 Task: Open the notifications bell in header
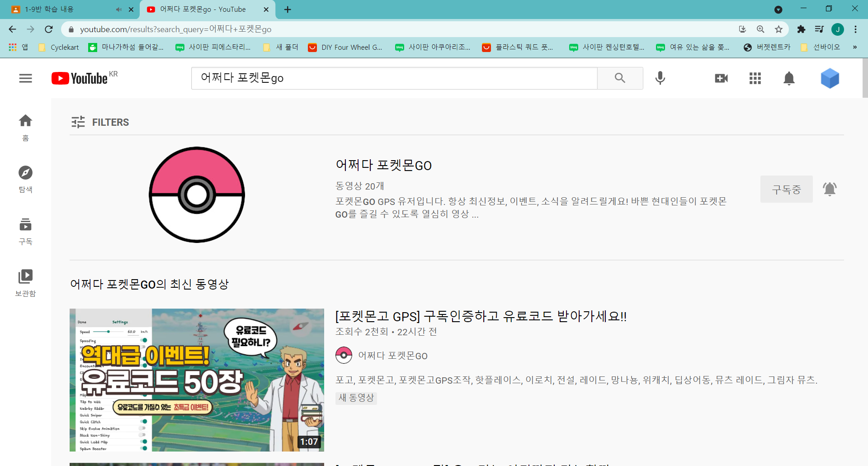tap(789, 78)
